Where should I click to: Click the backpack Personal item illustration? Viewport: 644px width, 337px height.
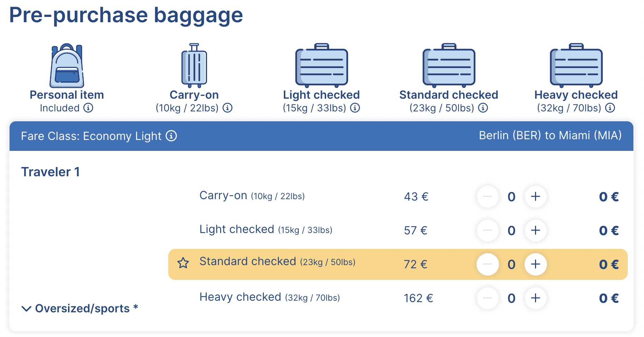point(67,66)
